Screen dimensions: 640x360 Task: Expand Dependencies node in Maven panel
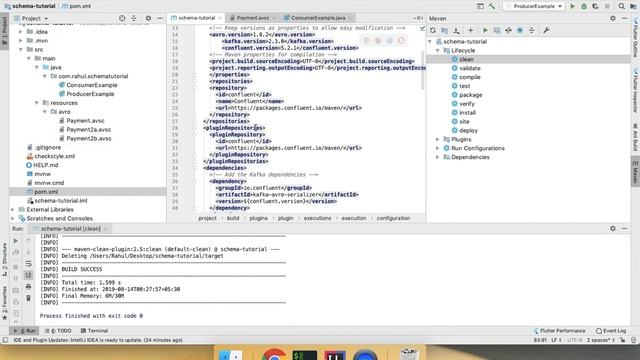(438, 157)
